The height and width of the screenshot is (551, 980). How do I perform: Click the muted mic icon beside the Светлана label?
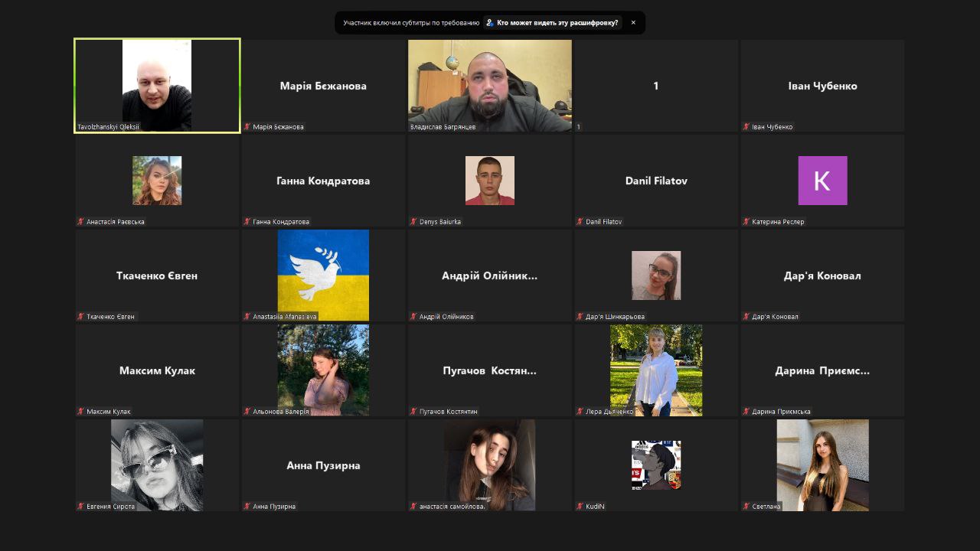(746, 507)
